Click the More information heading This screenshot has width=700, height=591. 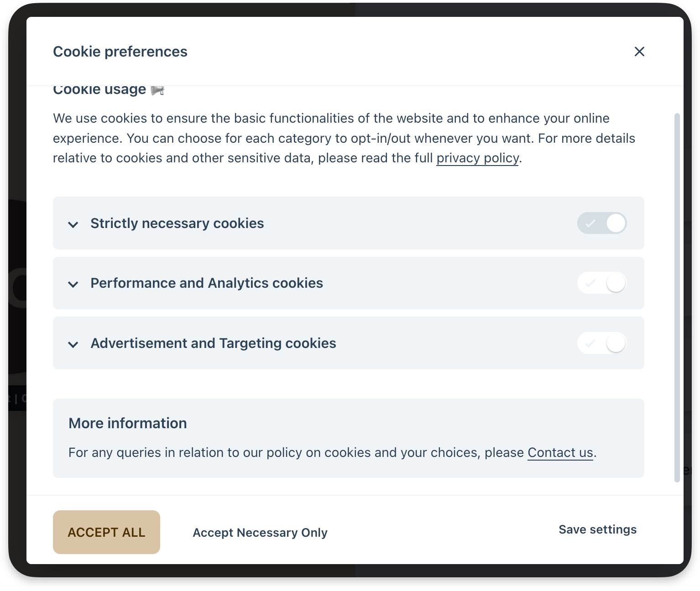point(128,423)
